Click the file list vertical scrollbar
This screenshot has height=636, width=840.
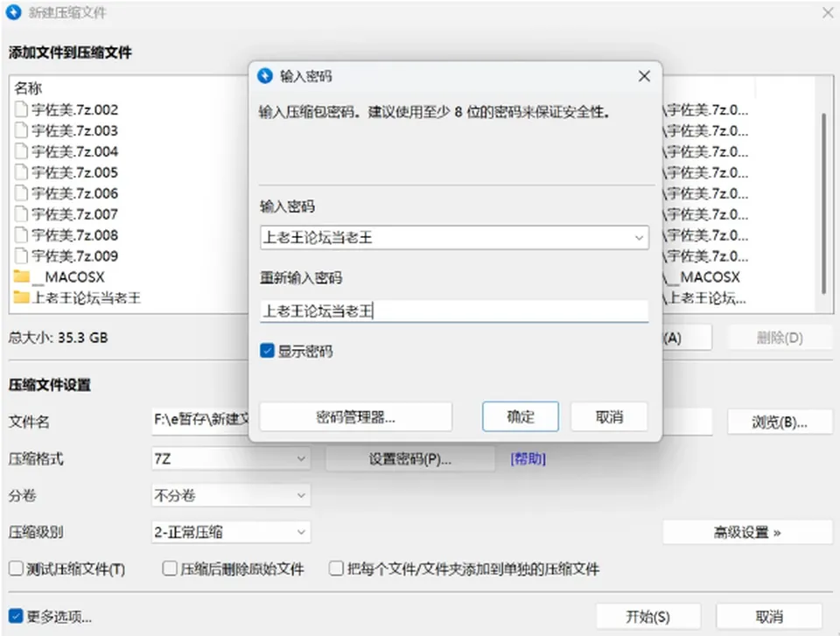pos(824,204)
